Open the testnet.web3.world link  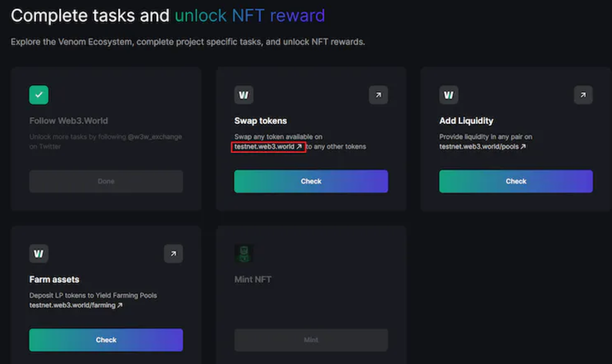(x=268, y=147)
